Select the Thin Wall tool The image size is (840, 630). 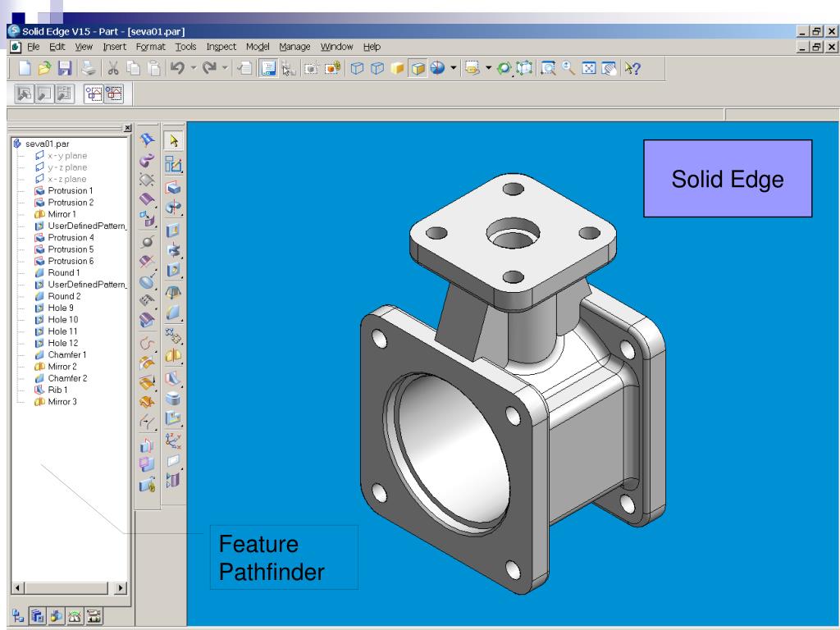(x=173, y=399)
